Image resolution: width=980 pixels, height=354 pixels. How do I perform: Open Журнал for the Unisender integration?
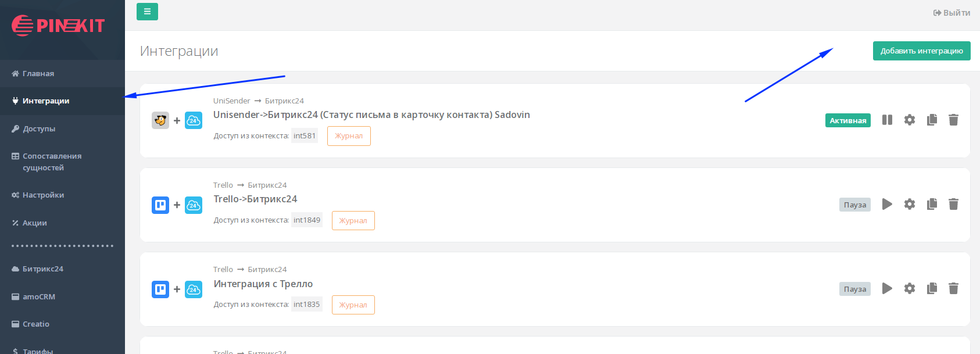349,136
